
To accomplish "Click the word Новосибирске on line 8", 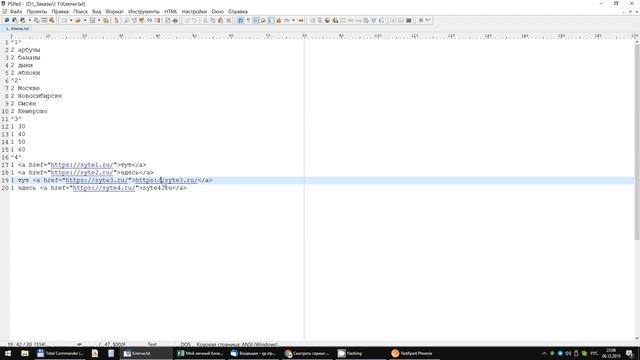I will (40, 96).
